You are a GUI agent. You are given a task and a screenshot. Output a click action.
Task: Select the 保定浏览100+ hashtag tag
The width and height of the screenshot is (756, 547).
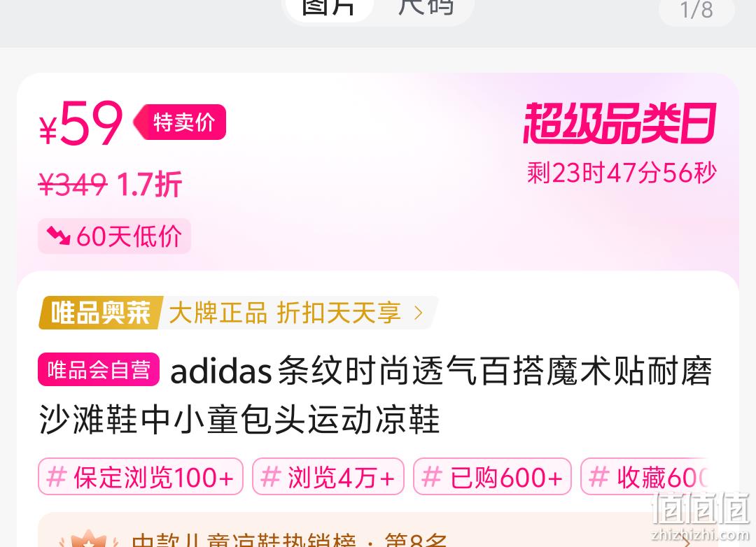point(140,476)
